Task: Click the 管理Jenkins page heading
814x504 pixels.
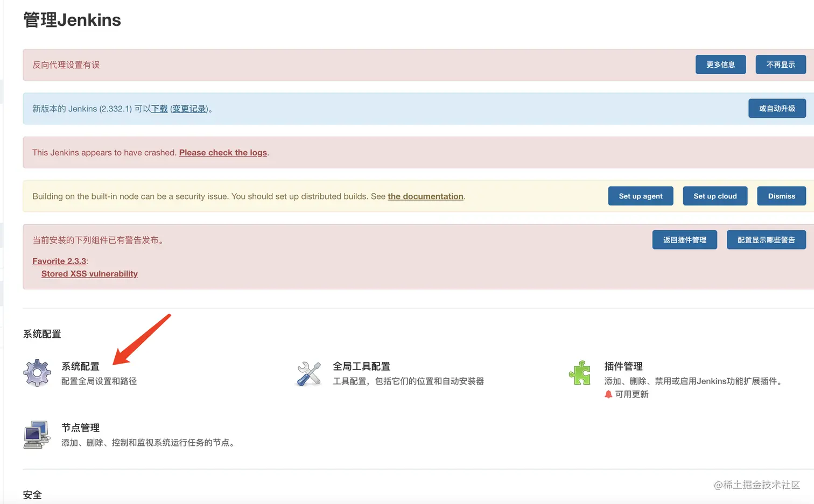Action: tap(72, 20)
